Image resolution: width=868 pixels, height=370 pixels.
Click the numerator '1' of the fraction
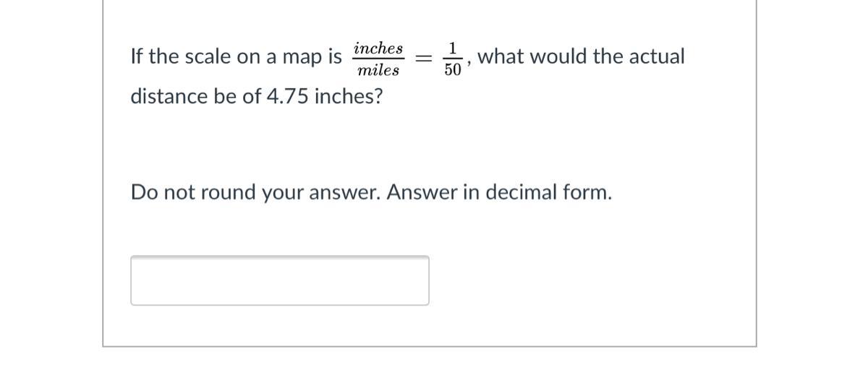454,48
